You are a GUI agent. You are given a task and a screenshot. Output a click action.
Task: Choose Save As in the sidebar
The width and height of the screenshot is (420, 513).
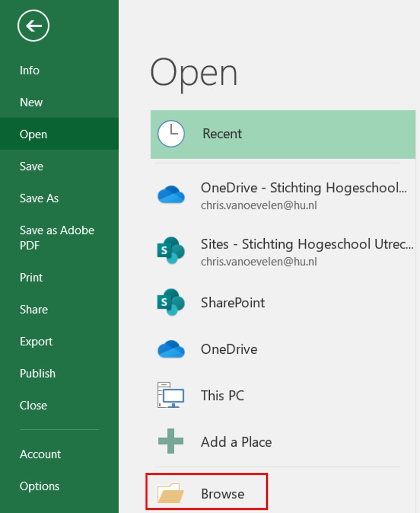pyautogui.click(x=39, y=198)
